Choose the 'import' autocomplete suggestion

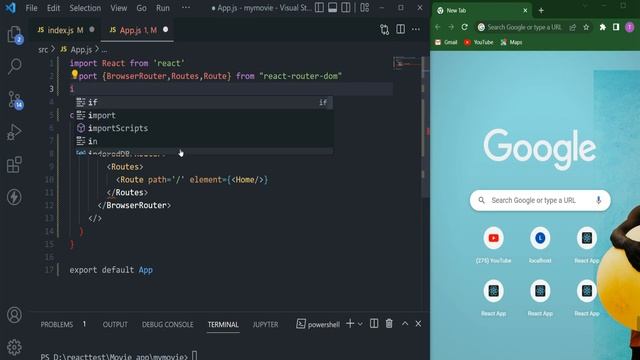pyautogui.click(x=203, y=116)
